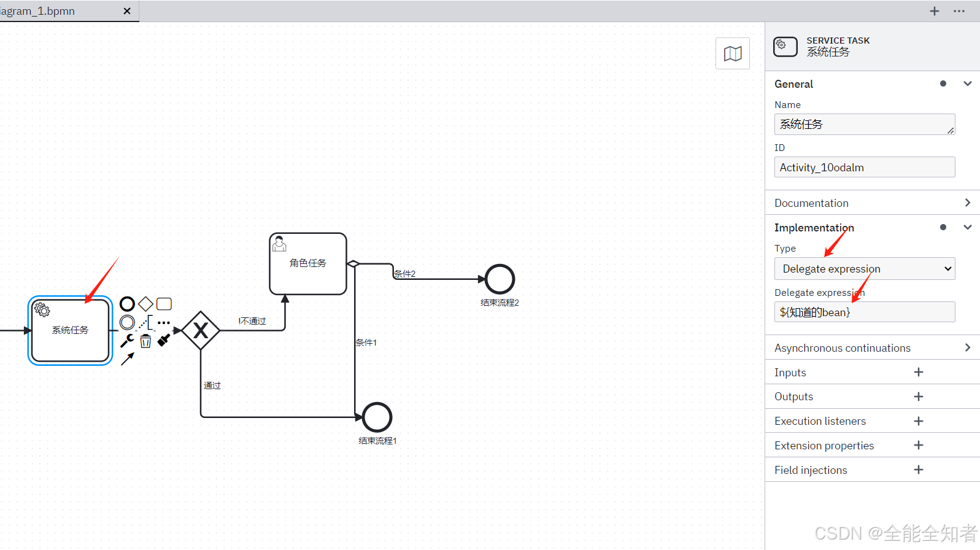Add an Outputs entry with plus
Viewport: 980px width, 550px height.
click(919, 397)
